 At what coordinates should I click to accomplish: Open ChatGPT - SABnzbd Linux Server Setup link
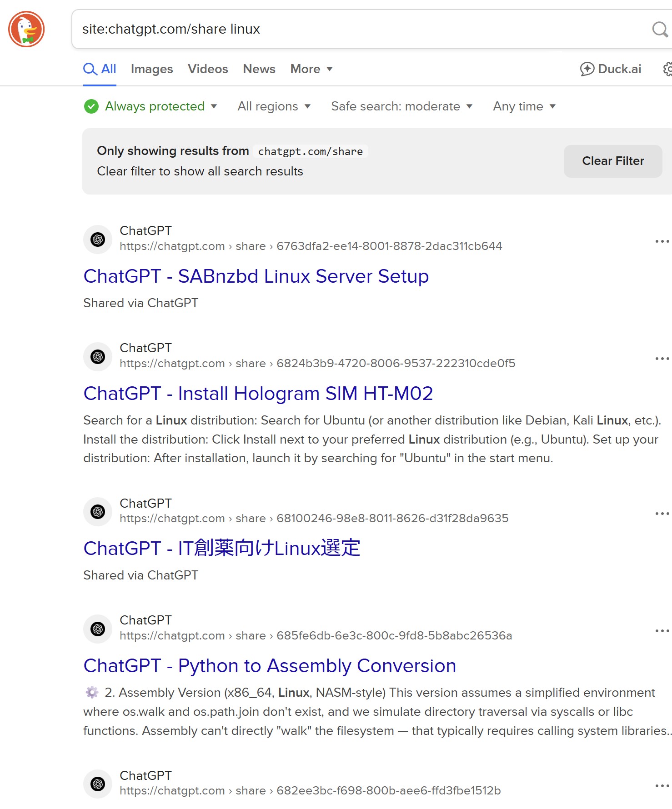pyautogui.click(x=256, y=276)
